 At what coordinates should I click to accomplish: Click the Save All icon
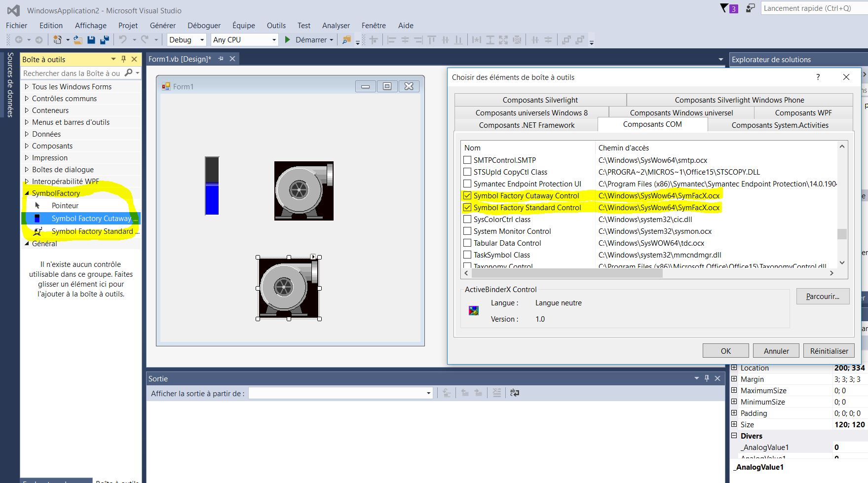[105, 39]
